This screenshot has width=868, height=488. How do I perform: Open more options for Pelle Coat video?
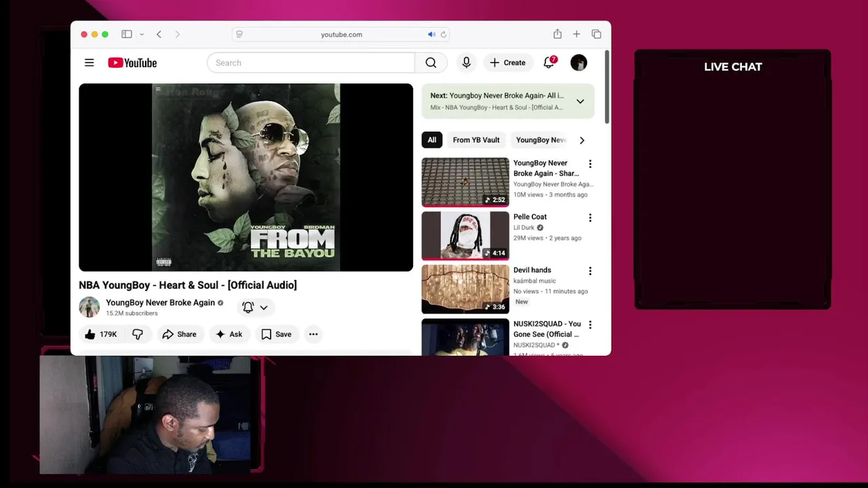[x=590, y=218]
